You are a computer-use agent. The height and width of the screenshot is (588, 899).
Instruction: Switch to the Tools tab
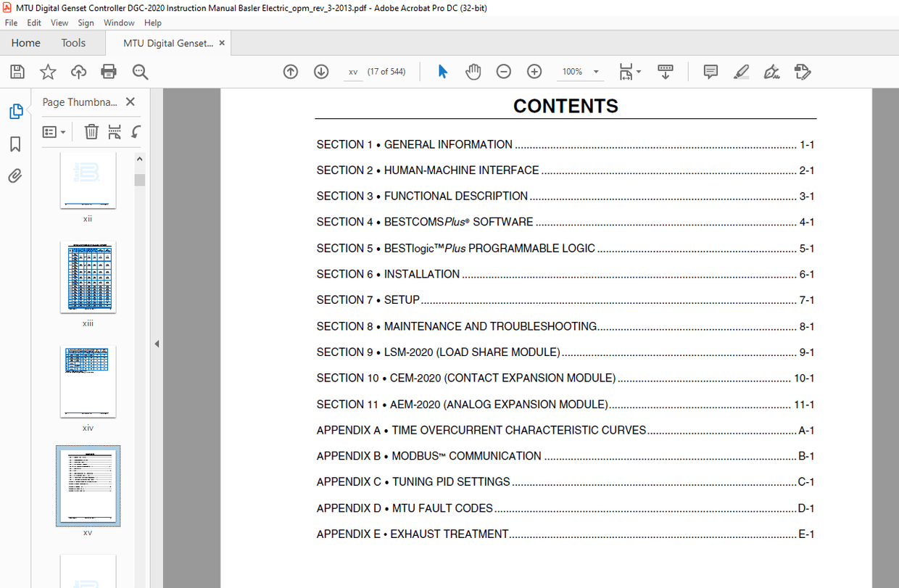73,43
